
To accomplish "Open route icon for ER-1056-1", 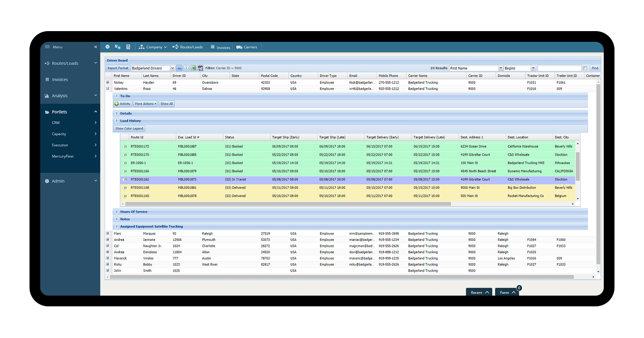I will click(x=125, y=163).
